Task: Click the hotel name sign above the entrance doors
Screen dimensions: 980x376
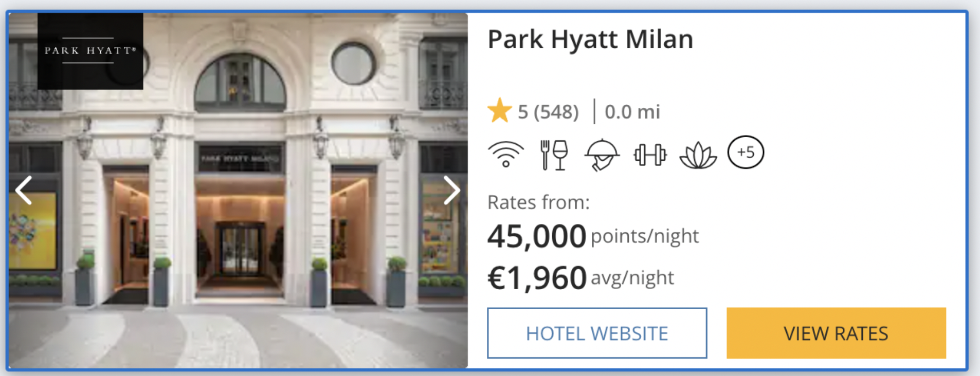Action: [240, 158]
